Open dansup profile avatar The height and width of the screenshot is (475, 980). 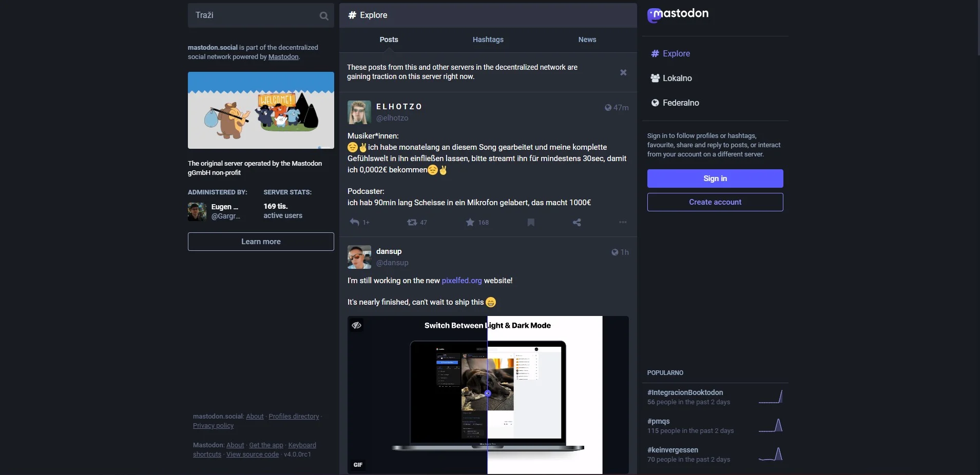point(359,257)
